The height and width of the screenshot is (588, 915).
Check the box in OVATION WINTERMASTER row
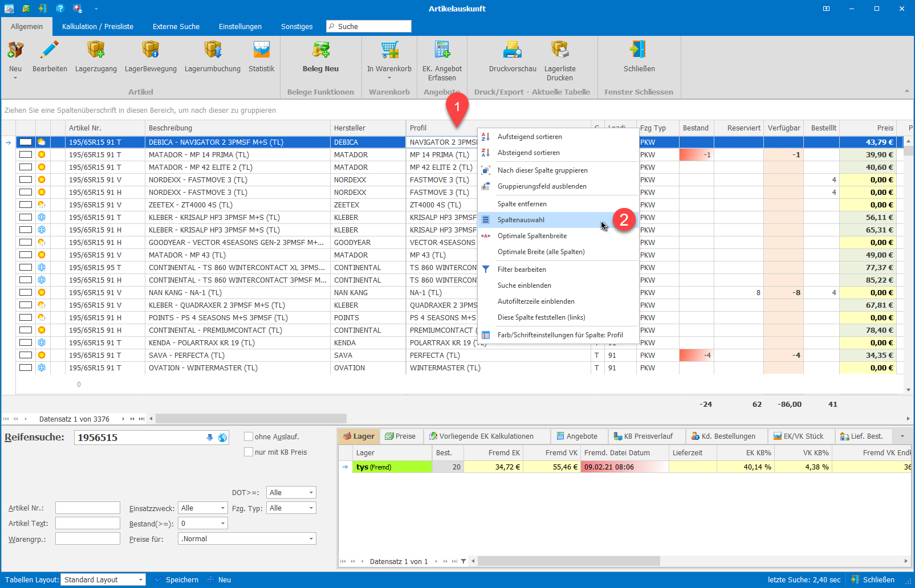26,367
